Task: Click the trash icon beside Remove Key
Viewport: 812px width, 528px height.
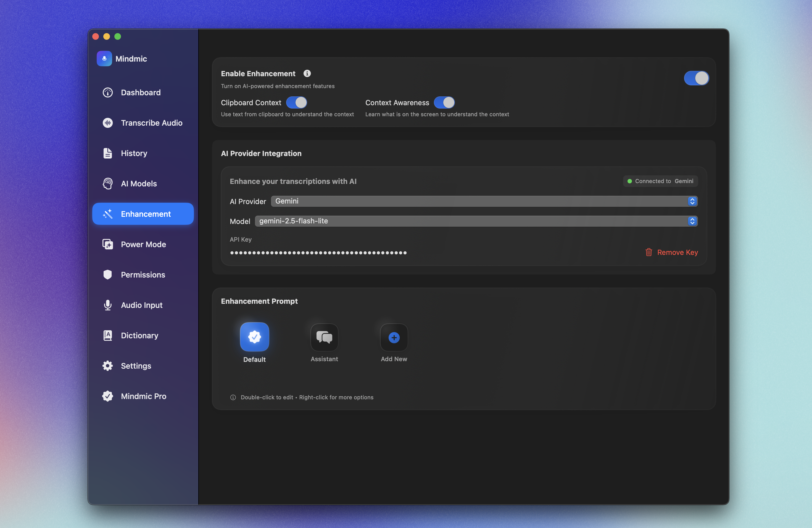Action: tap(648, 252)
